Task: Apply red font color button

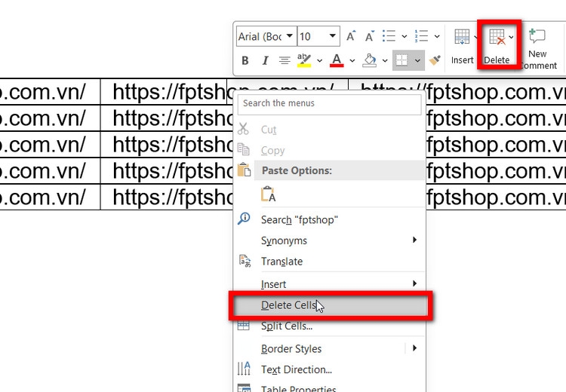Action: pos(337,60)
